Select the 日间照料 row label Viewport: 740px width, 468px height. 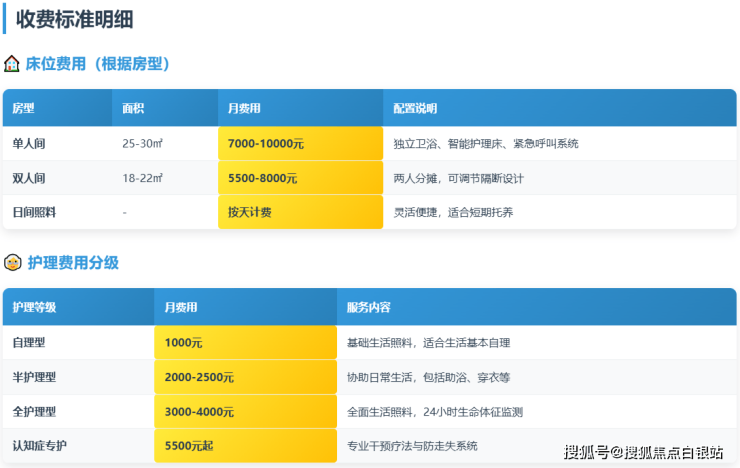pyautogui.click(x=34, y=212)
